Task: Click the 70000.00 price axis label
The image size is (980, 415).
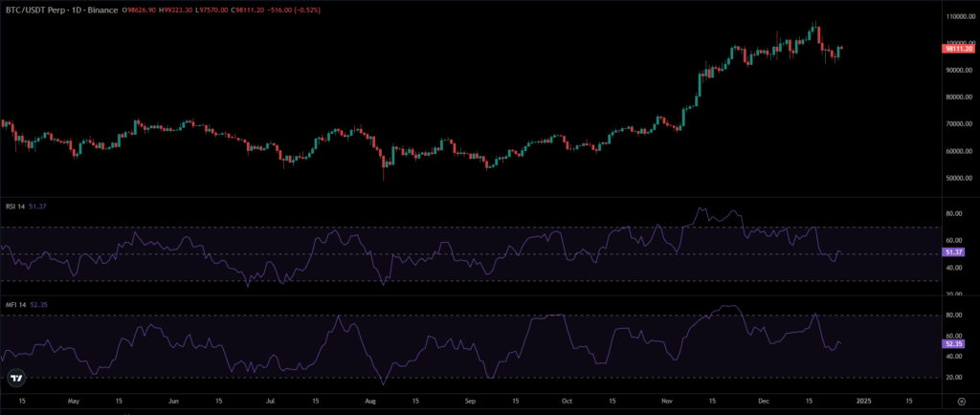Action: pos(961,124)
